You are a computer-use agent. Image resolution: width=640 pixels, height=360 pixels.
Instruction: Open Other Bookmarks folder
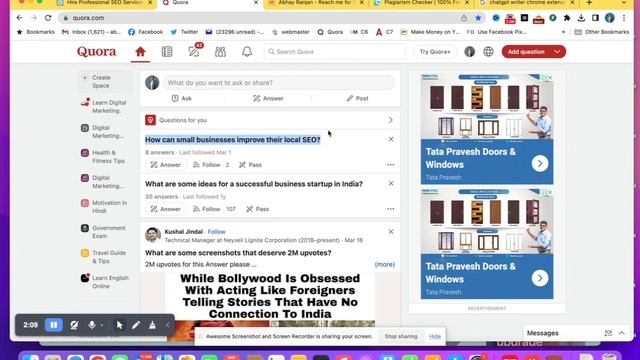click(x=602, y=32)
